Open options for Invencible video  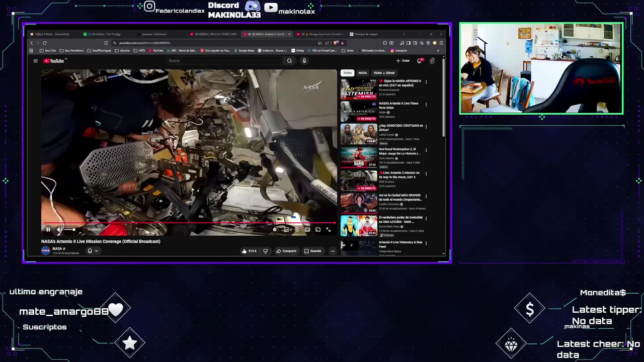(426, 219)
